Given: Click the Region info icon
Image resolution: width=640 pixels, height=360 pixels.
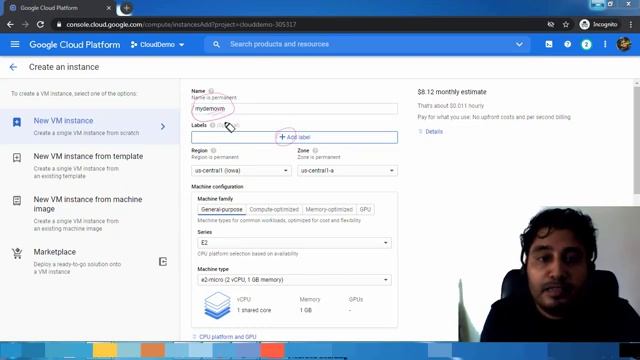Looking at the screenshot, I should (213, 151).
